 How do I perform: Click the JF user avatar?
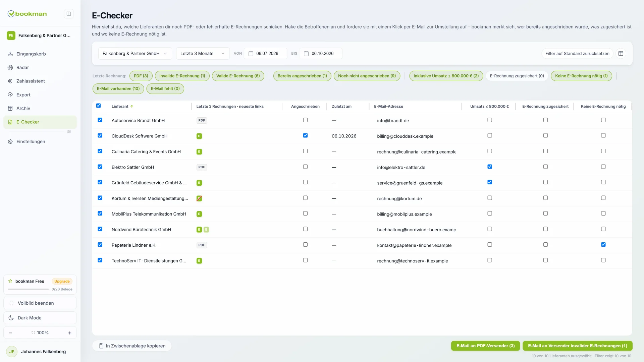pos(12,352)
